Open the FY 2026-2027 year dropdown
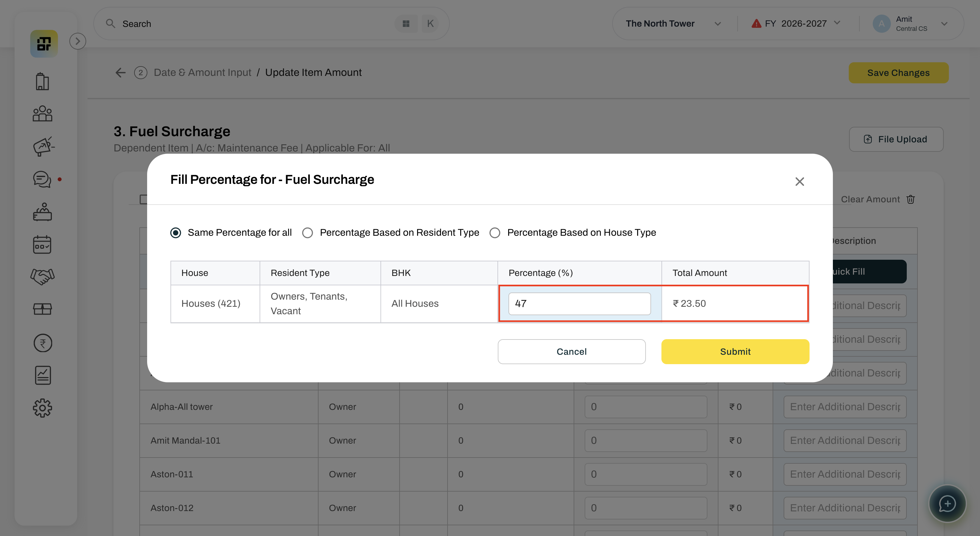The width and height of the screenshot is (980, 536). [x=796, y=24]
